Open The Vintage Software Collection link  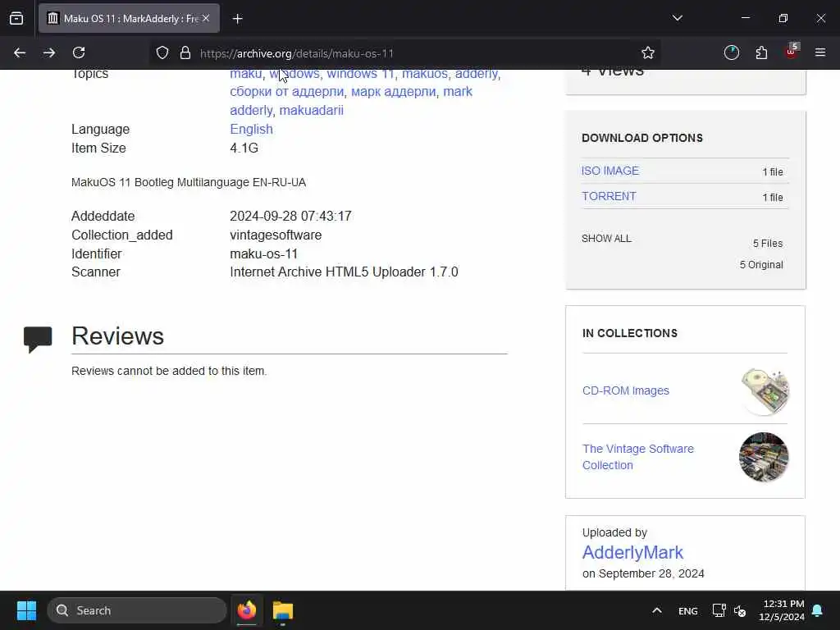pos(638,457)
